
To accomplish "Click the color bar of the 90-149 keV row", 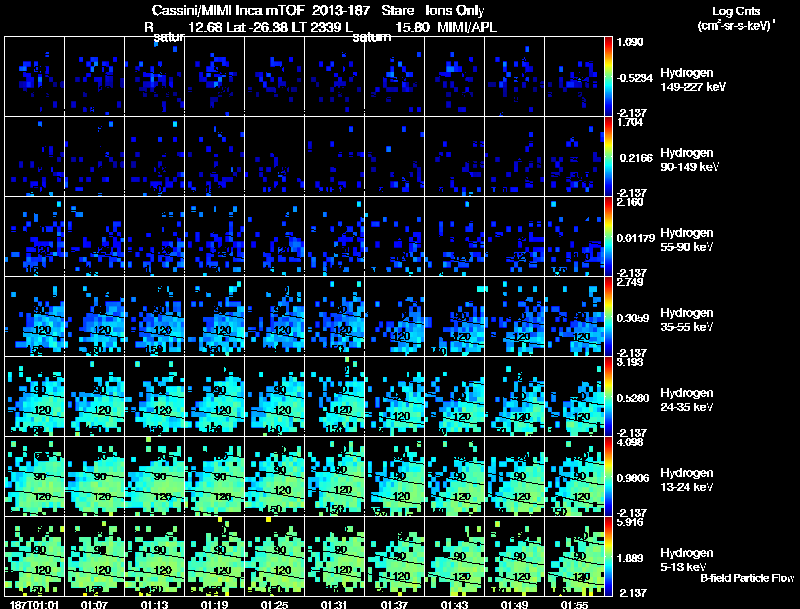I will click(608, 157).
